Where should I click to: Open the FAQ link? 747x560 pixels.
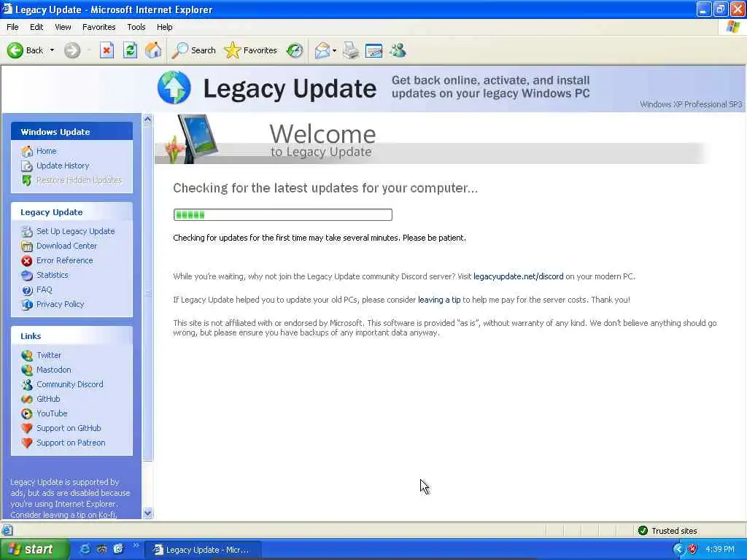(x=44, y=289)
